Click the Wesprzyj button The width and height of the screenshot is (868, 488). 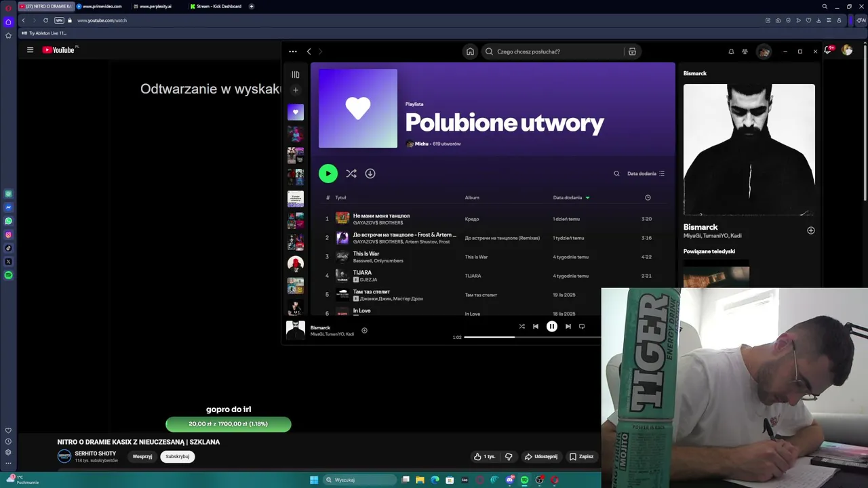[142, 457]
